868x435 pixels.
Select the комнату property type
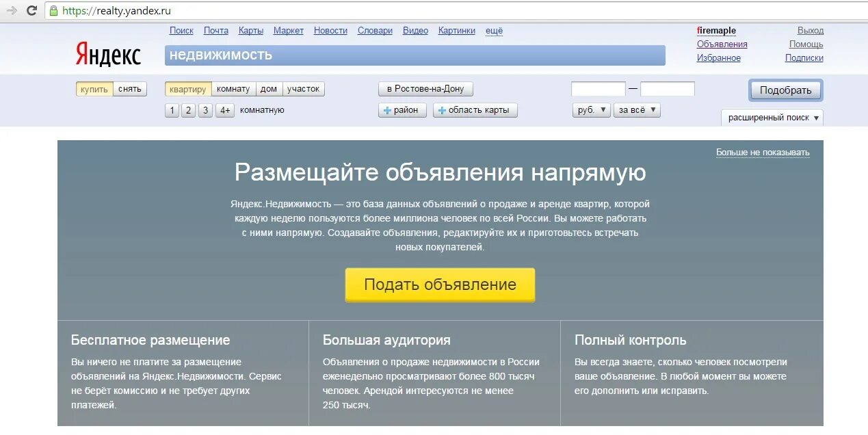[233, 89]
